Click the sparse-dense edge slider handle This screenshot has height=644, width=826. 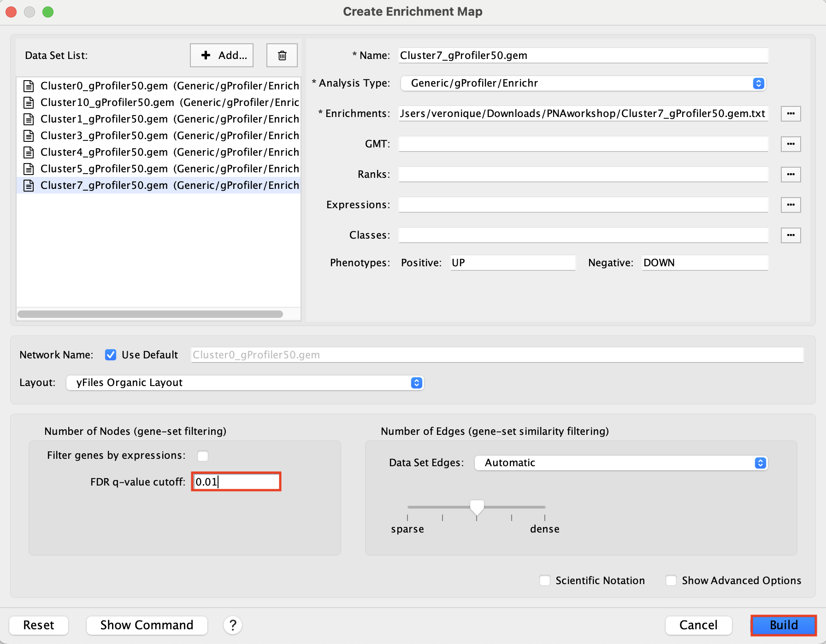coord(477,507)
